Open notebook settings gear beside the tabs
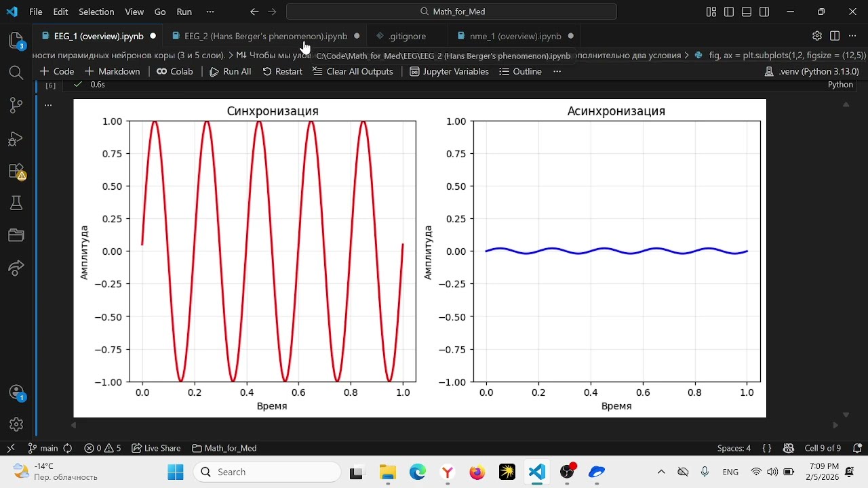 (x=817, y=36)
